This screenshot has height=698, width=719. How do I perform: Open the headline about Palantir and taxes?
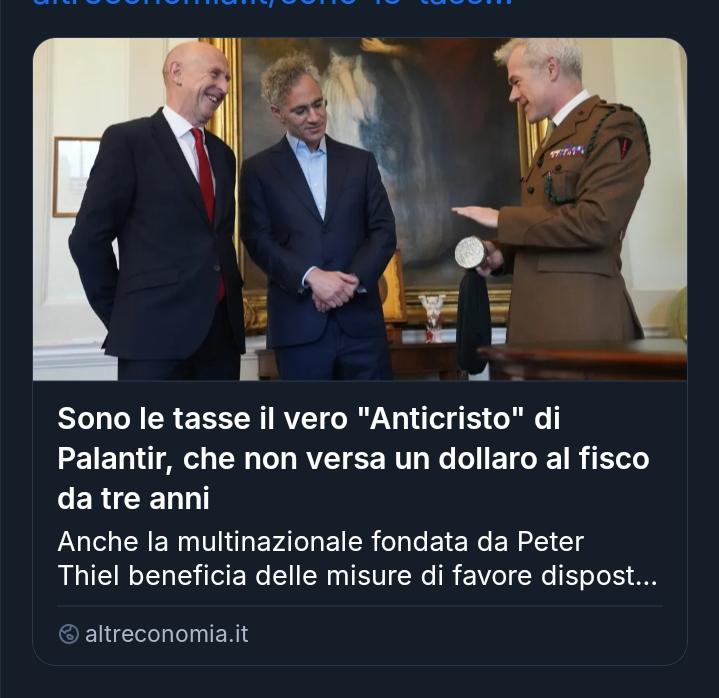(x=353, y=458)
